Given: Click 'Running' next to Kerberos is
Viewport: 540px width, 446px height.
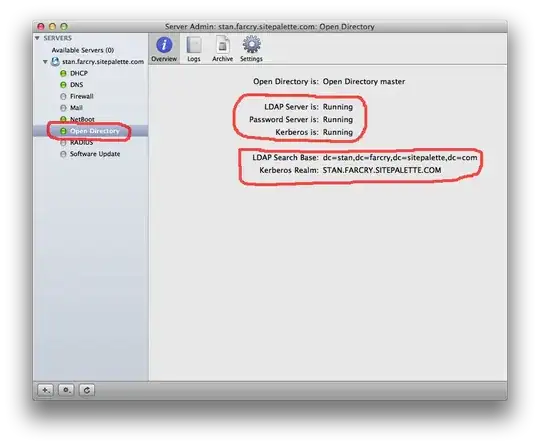Looking at the screenshot, I should coord(338,132).
